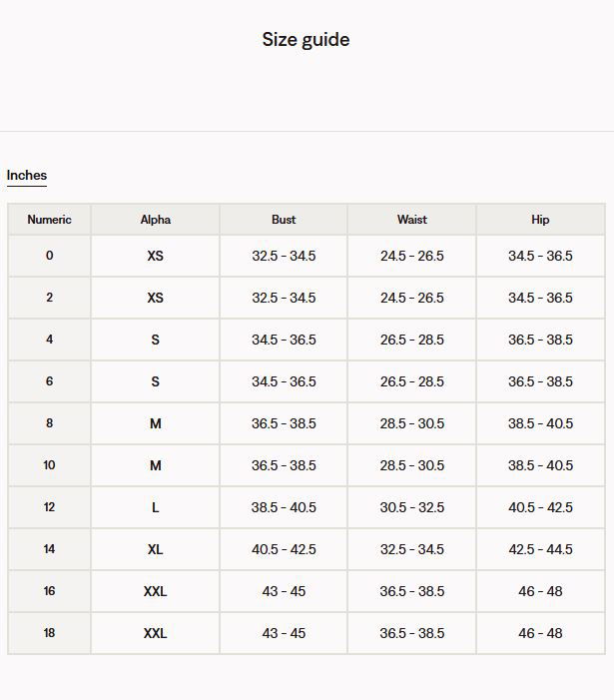Click the Alpha column header
The image size is (614, 700).
pos(156,220)
